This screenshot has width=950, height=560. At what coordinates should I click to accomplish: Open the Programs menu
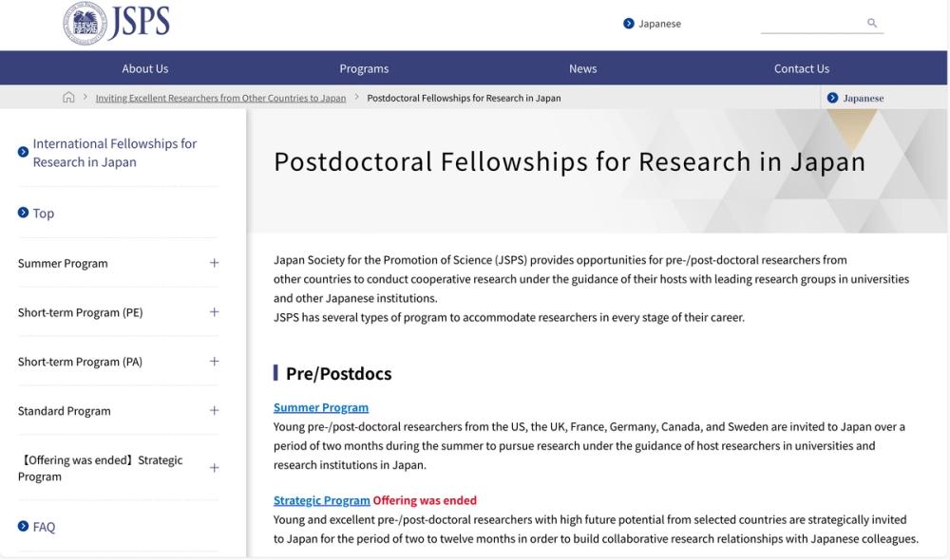coord(364,68)
